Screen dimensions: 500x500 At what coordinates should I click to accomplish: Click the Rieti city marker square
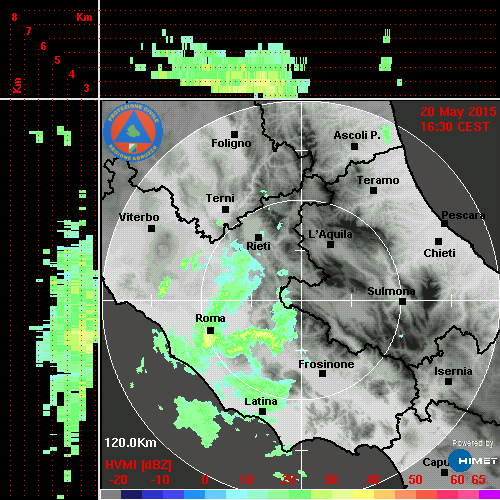[258, 237]
